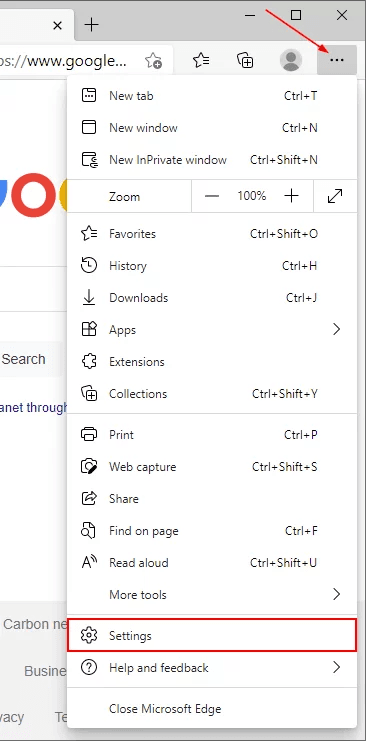
Task: Zoom in with the plus button
Action: [291, 196]
